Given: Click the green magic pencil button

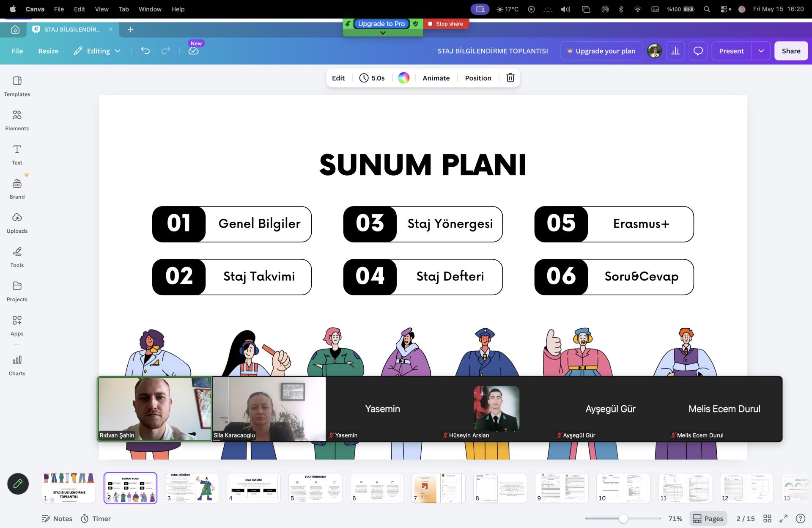Looking at the screenshot, I should click(x=18, y=484).
